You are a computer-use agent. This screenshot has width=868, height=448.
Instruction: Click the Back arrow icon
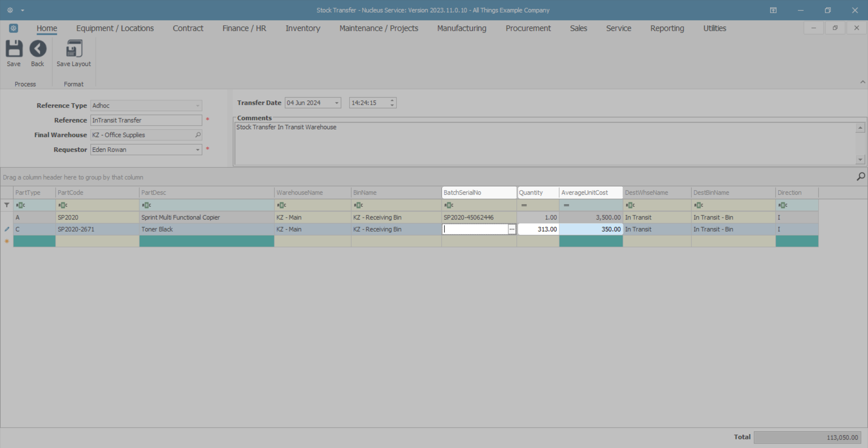click(x=38, y=49)
